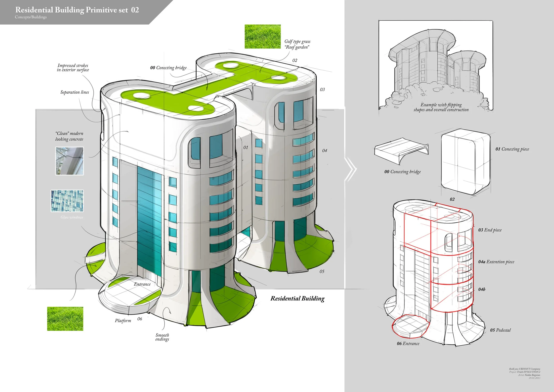Click the Residential Building caption

point(297,299)
